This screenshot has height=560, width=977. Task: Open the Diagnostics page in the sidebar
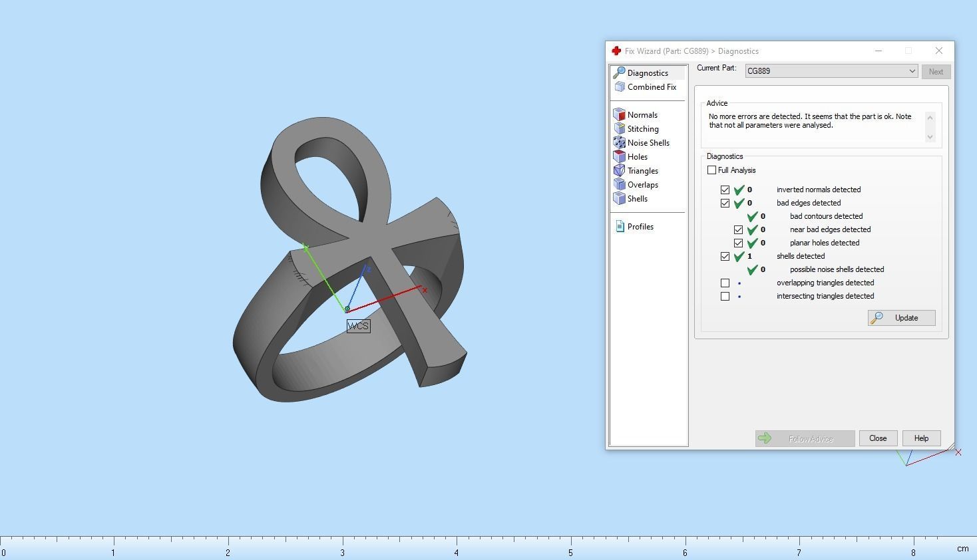(648, 73)
